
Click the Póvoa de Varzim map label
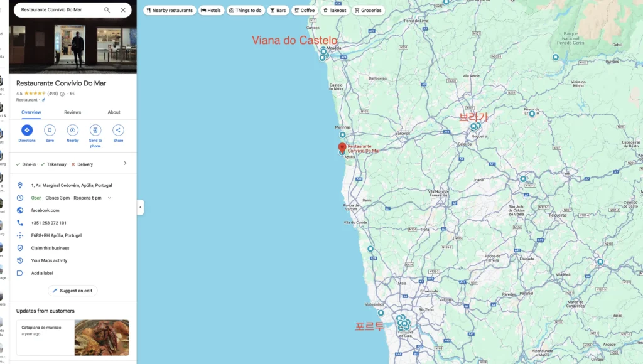[x=350, y=207]
